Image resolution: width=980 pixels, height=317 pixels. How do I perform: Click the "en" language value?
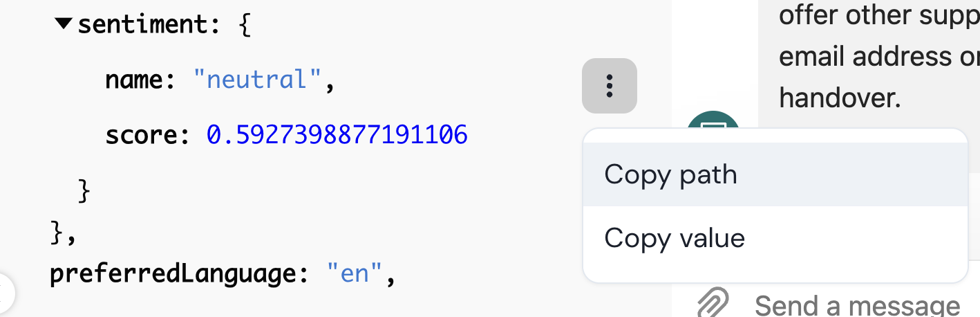(355, 275)
